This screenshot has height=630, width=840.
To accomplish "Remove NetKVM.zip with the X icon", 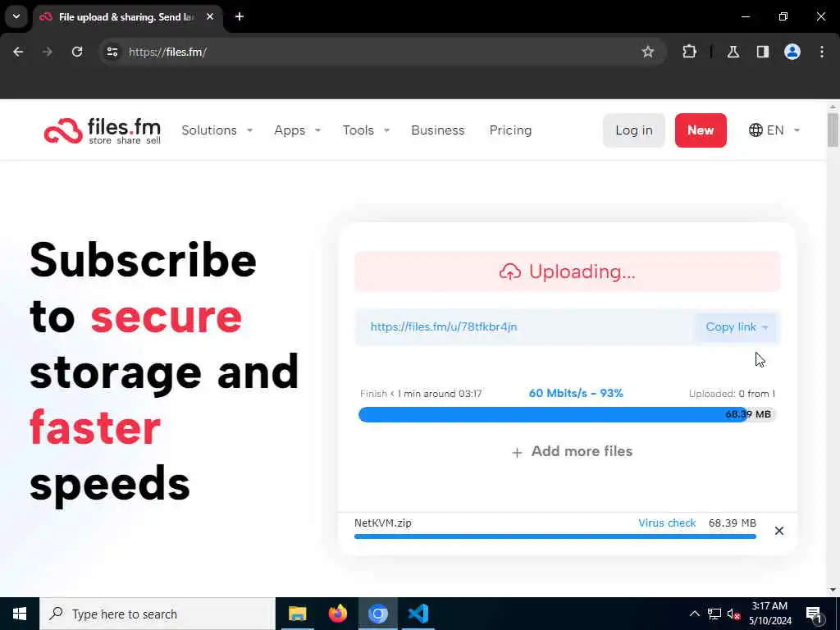I will click(x=779, y=531).
